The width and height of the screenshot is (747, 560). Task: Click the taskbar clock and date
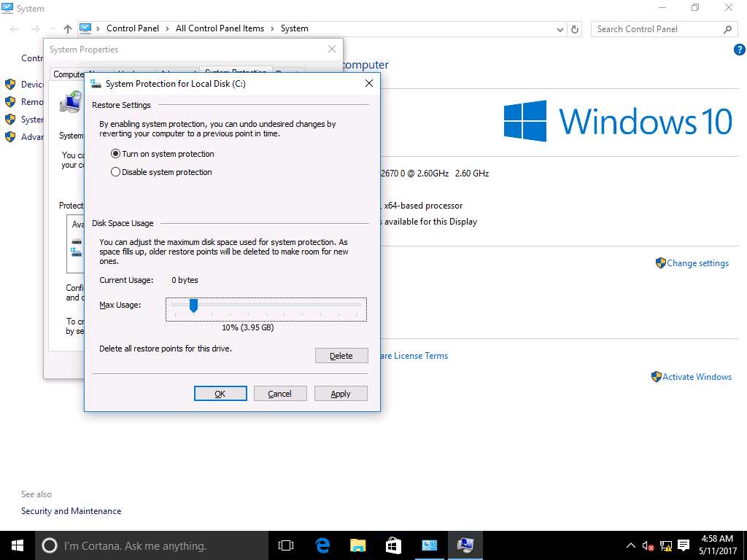tap(718, 545)
